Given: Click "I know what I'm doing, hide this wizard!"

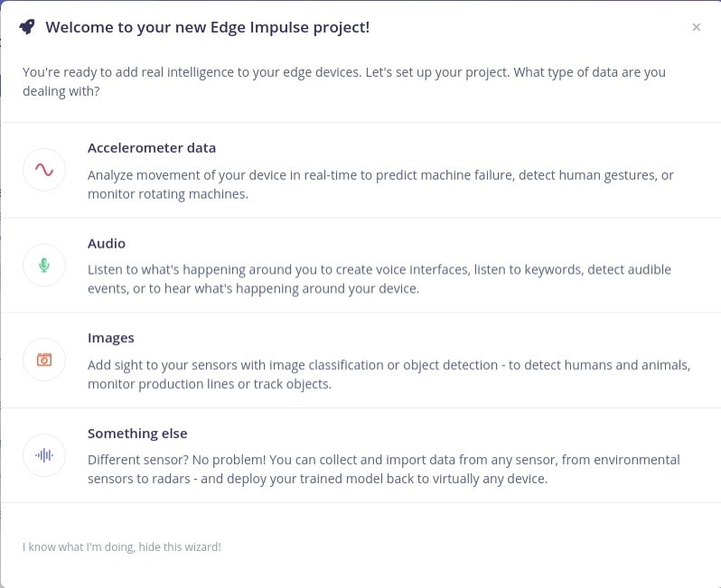Looking at the screenshot, I should tap(122, 546).
